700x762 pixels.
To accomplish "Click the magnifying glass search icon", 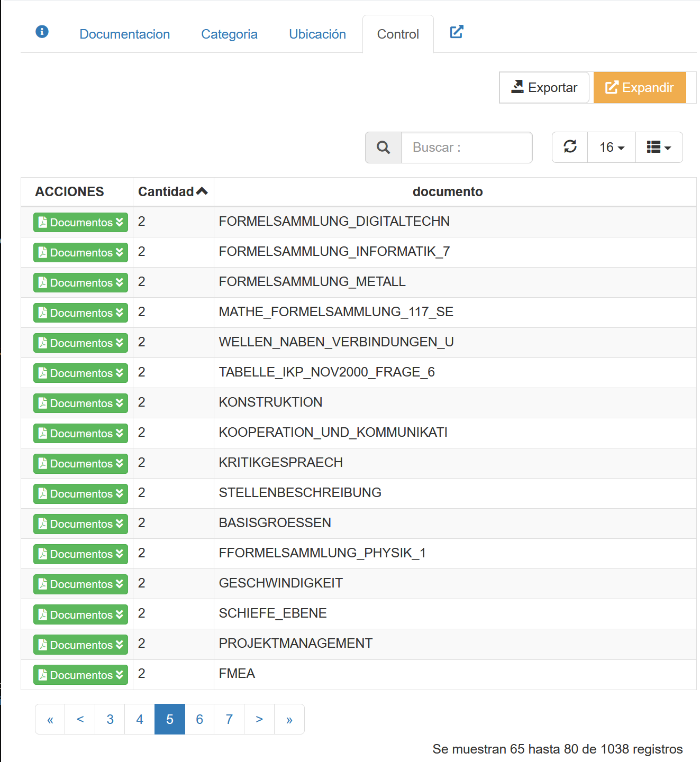I will pyautogui.click(x=384, y=148).
